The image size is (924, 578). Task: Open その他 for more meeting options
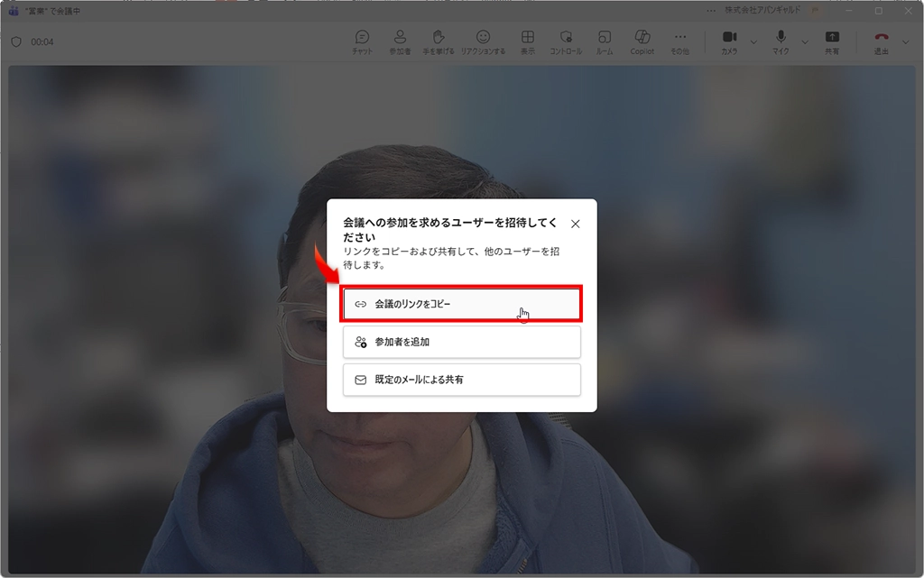pyautogui.click(x=680, y=42)
